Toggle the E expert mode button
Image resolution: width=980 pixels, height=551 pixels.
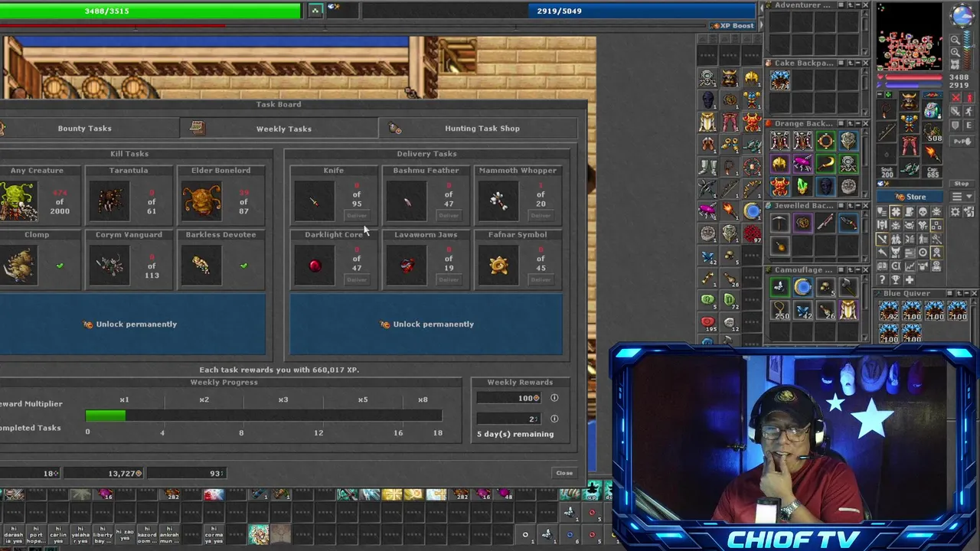pyautogui.click(x=969, y=126)
